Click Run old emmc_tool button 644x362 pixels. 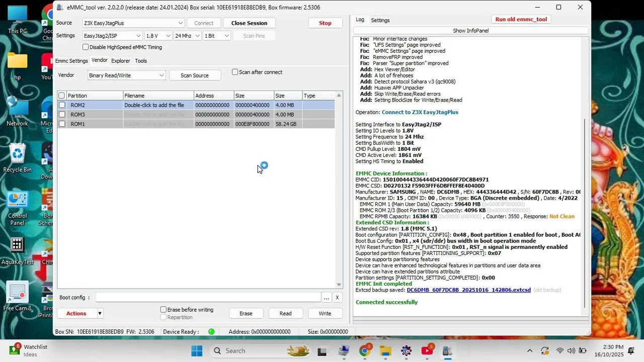click(521, 20)
